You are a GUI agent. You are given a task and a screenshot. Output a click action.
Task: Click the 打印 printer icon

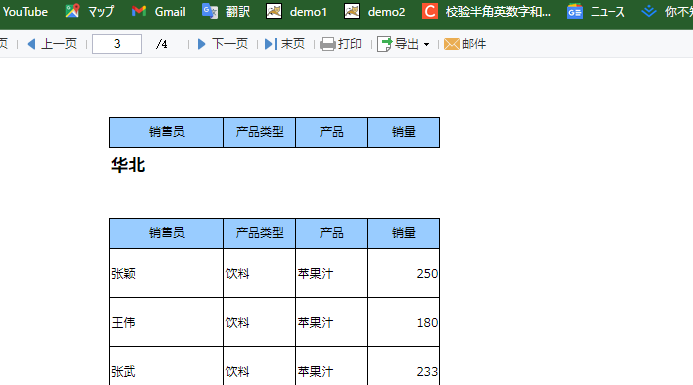point(327,44)
